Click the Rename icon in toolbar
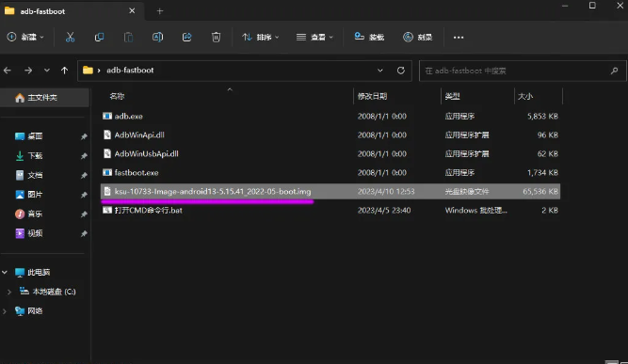 click(157, 38)
